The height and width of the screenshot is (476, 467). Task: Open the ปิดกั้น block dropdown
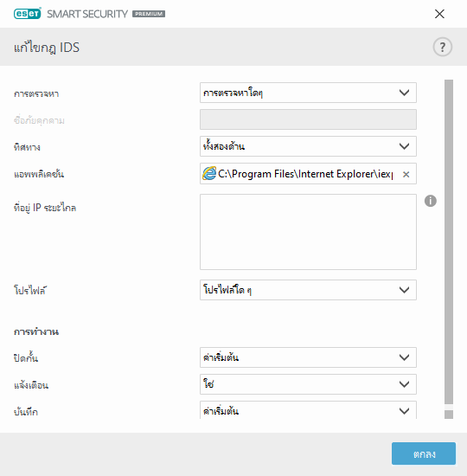coord(308,357)
